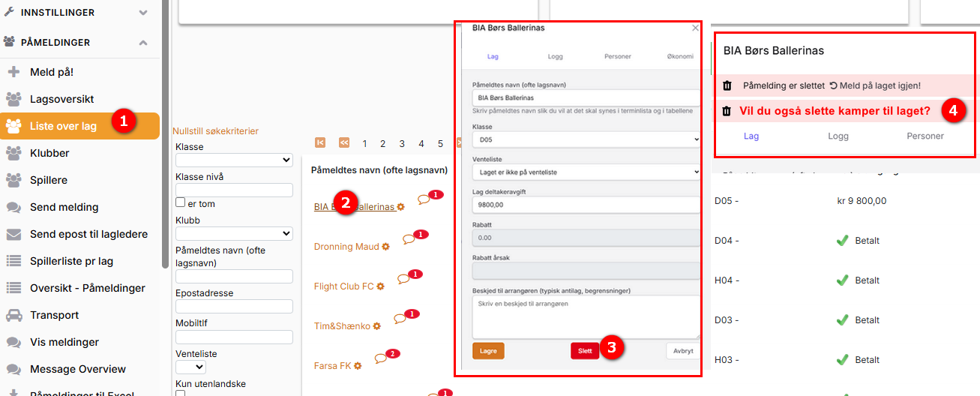The image size is (980, 396).
Task: Open the Send melding menu item
Action: [64, 207]
